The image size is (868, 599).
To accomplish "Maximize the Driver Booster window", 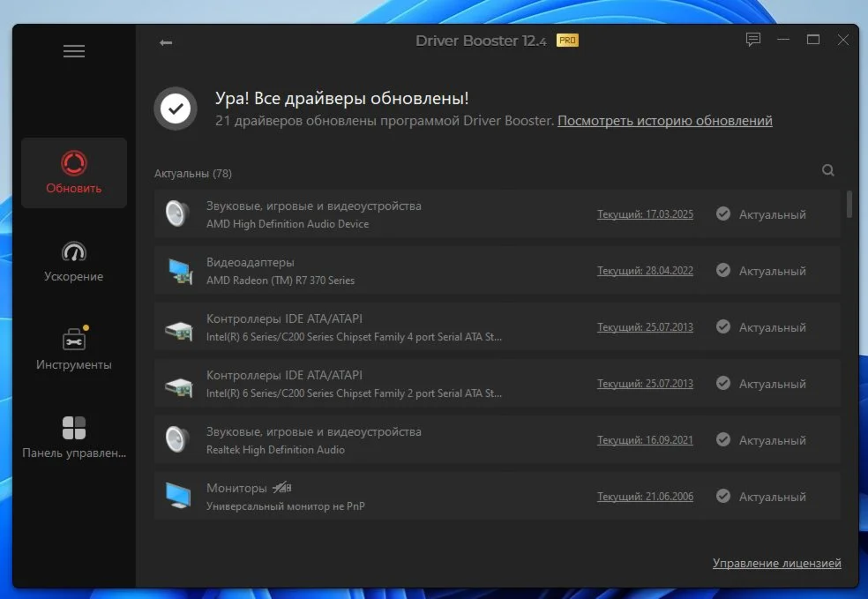I will click(x=812, y=40).
